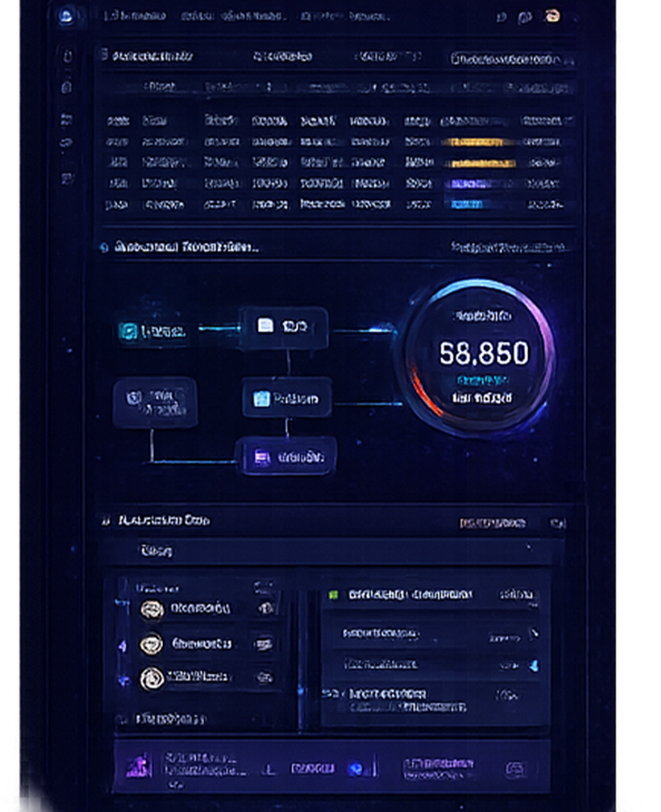
Task: Click the topmost icon in the left sidebar
Action: click(68, 57)
